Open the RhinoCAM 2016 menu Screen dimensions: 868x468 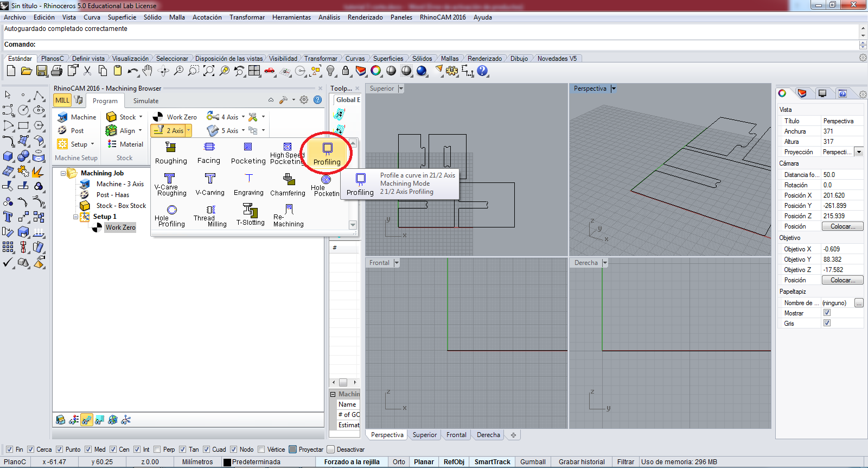pos(443,17)
